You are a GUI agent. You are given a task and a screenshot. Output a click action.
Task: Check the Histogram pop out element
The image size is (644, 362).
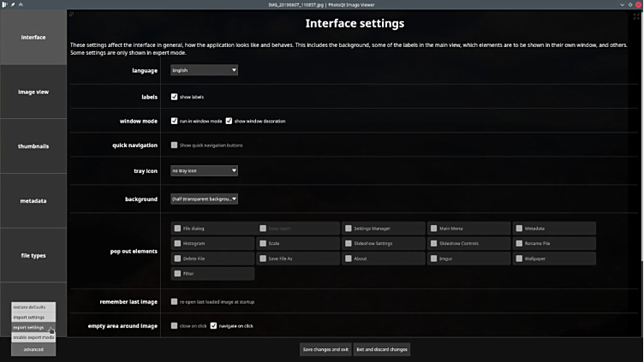tap(176, 244)
